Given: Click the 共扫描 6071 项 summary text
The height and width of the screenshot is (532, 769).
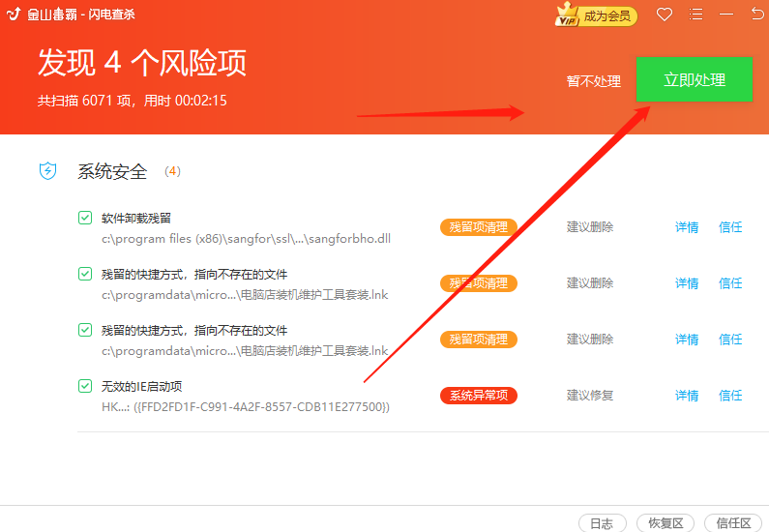Looking at the screenshot, I should [133, 101].
